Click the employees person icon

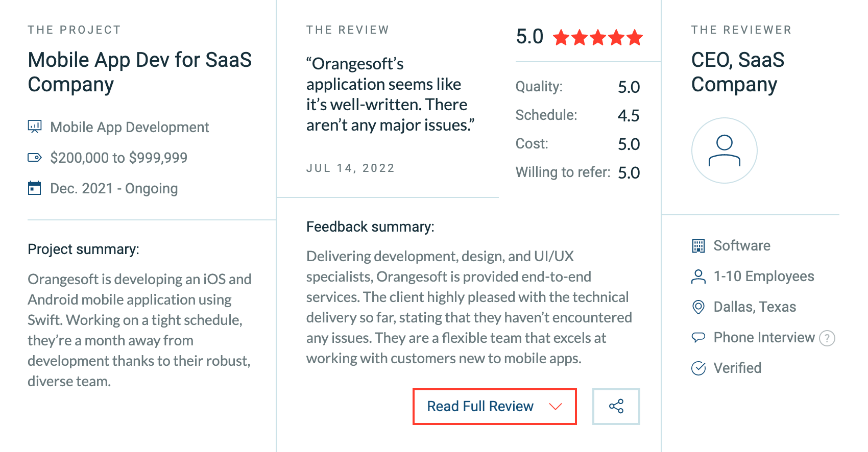pos(698,277)
